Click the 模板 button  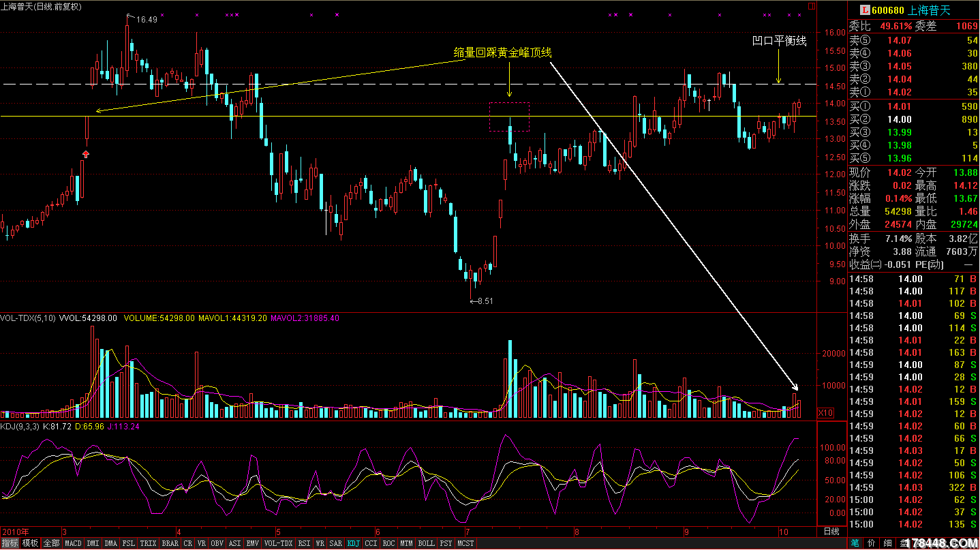30,544
